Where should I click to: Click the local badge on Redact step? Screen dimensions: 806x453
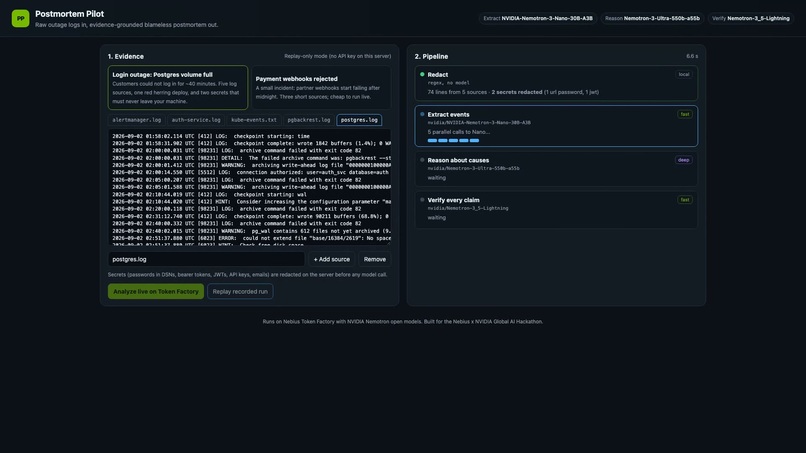click(x=684, y=74)
